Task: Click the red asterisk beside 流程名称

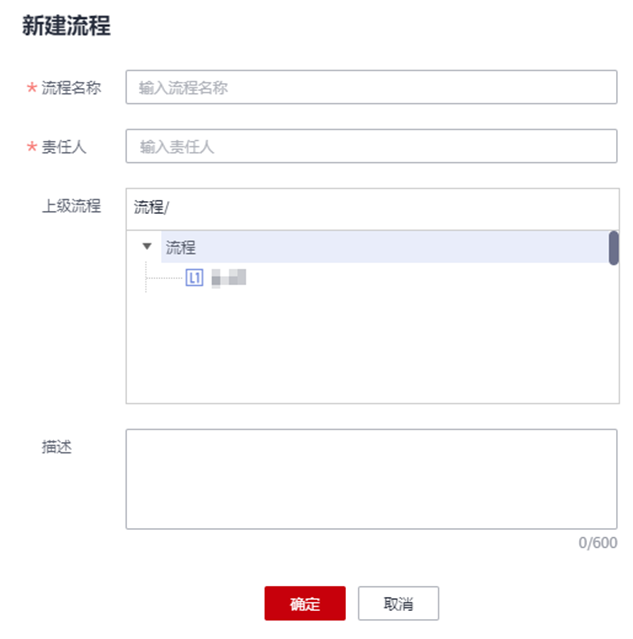Action: coord(31,89)
